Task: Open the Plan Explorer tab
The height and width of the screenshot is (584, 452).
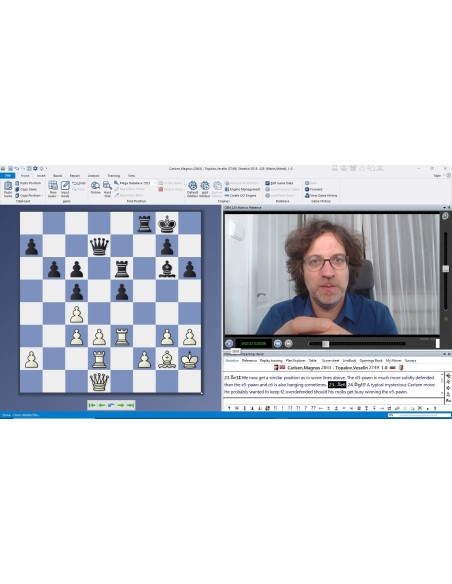Action: click(296, 361)
